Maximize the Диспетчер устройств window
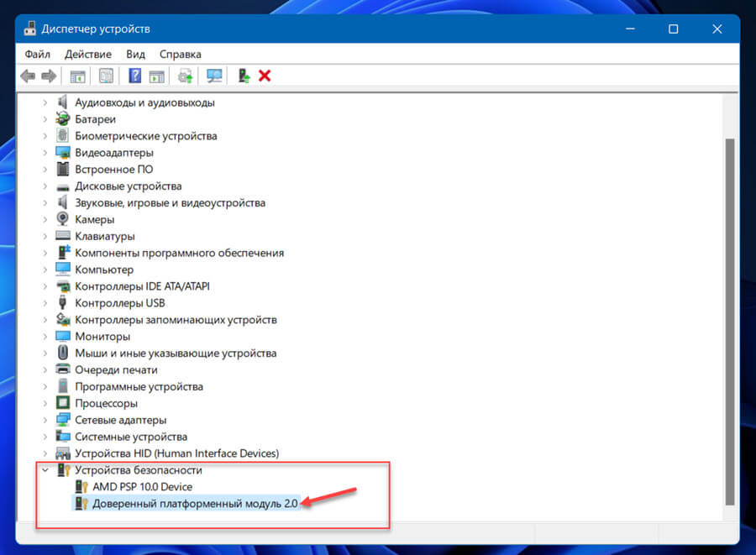The height and width of the screenshot is (555, 756). tap(673, 29)
